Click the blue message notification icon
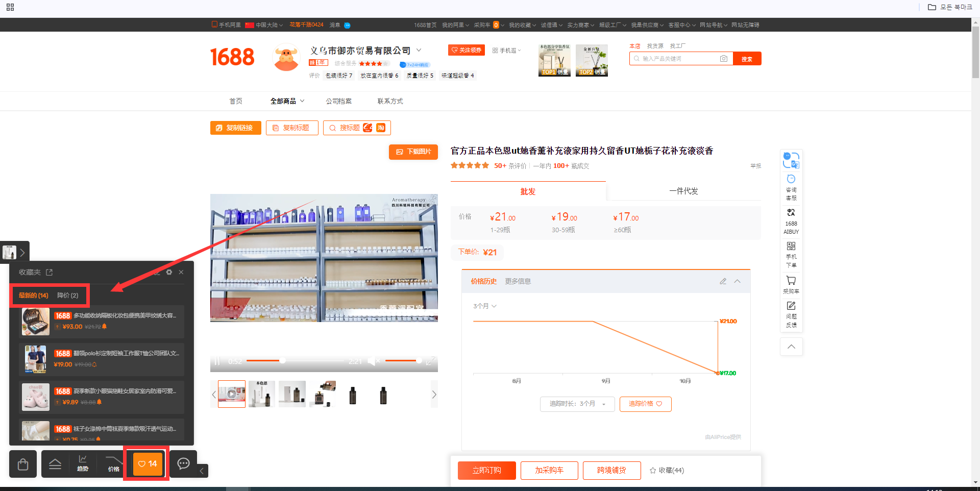Screen dimensions: 980x491 [348, 25]
